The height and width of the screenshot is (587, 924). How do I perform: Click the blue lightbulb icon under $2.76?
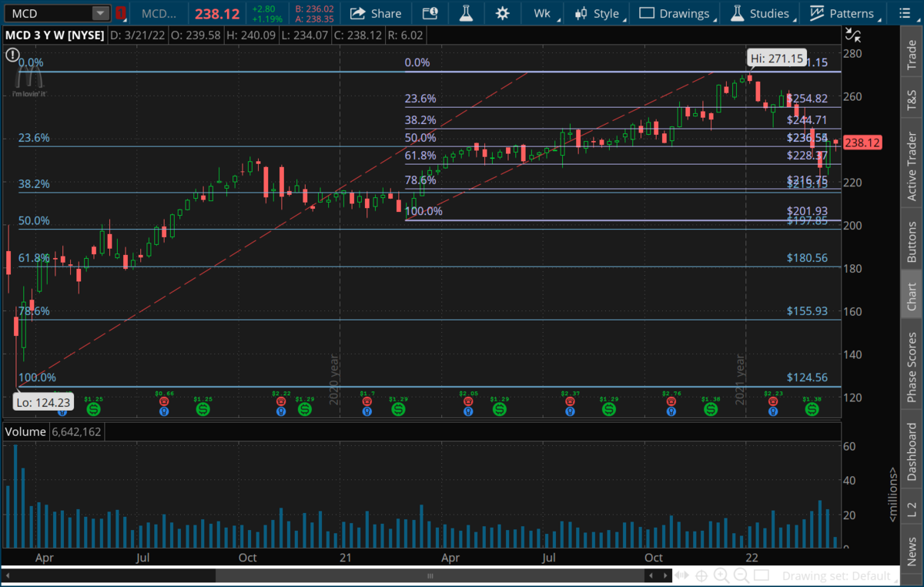[672, 412]
